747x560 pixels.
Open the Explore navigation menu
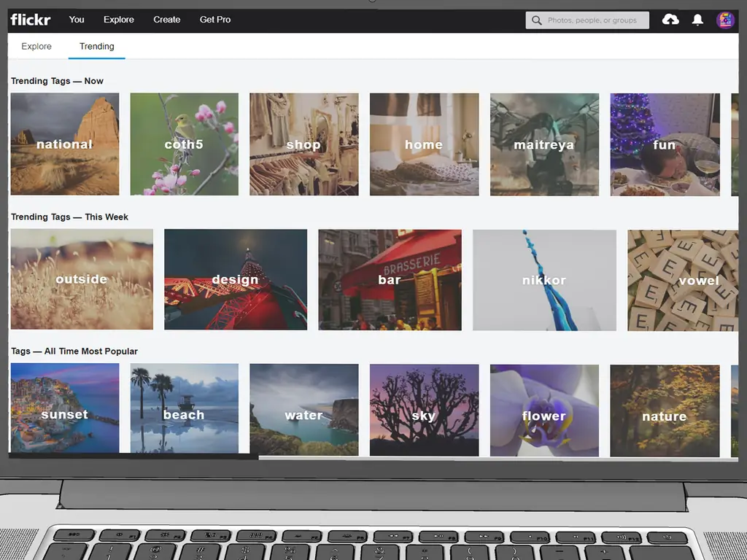(118, 20)
